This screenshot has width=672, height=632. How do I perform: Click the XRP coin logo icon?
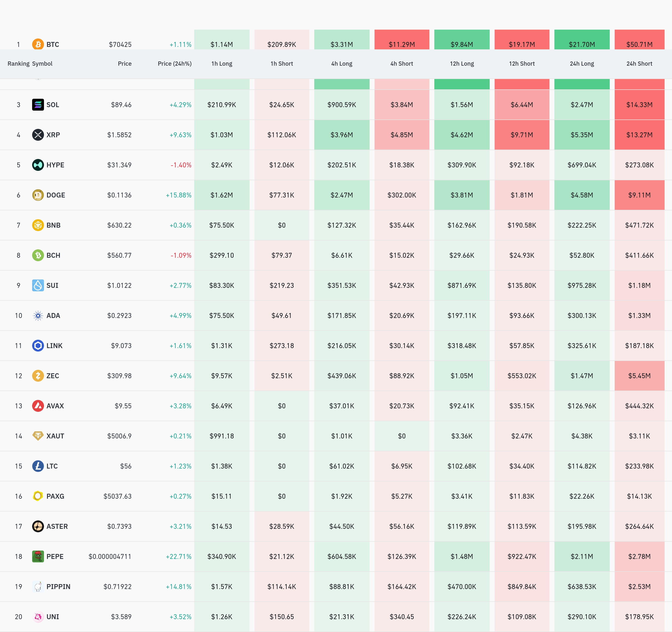click(38, 135)
